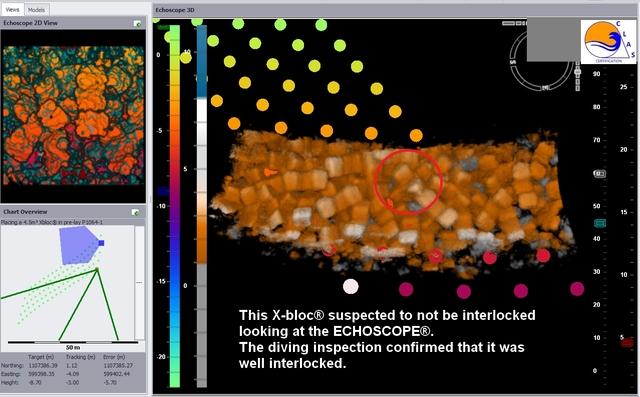Click the sonar image in Echoscope 2D View

click(x=73, y=115)
